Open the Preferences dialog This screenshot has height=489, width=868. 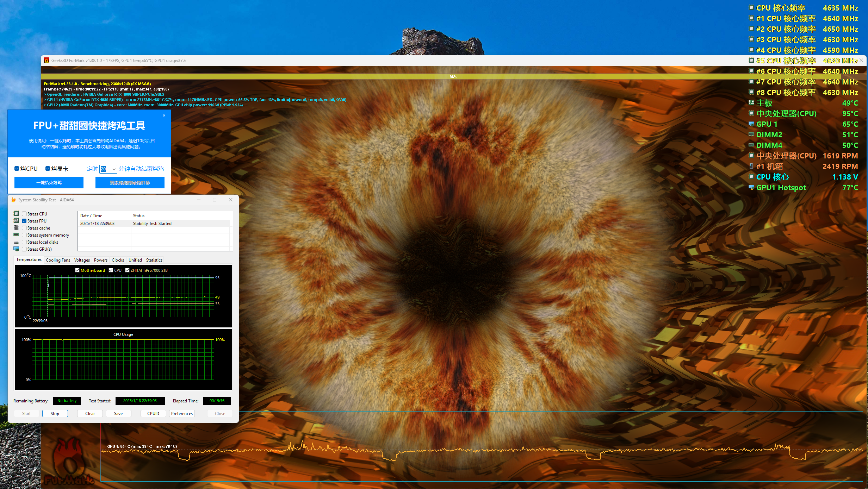pos(182,413)
